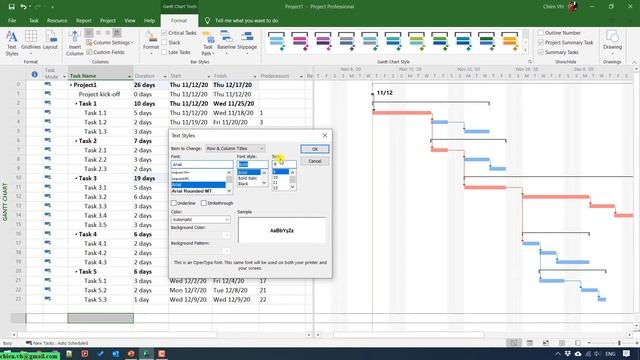This screenshot has height=360, width=640.
Task: Click the Team Planner view status bar icon
Action: click(546, 343)
